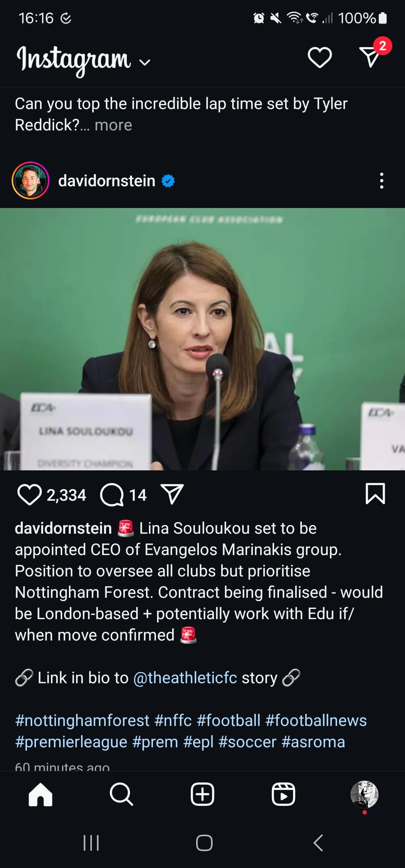The width and height of the screenshot is (405, 868).
Task: Open comments on the post
Action: coord(112,495)
